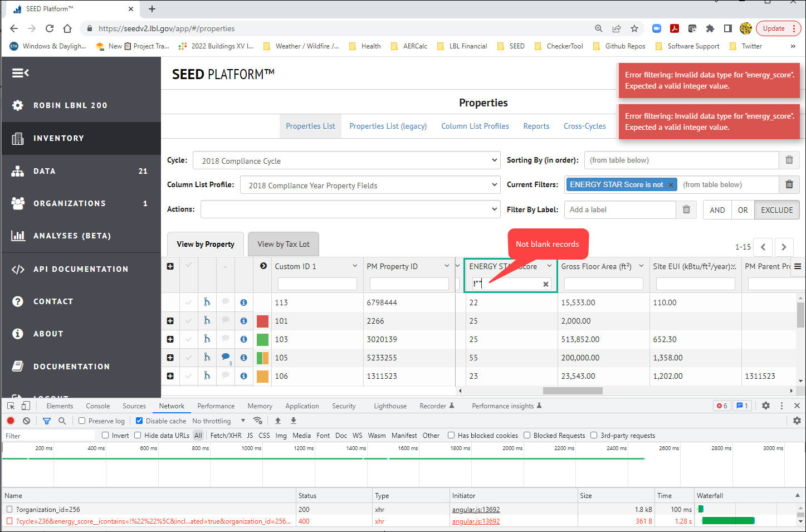Check Hide data URLs checkbox

138,435
